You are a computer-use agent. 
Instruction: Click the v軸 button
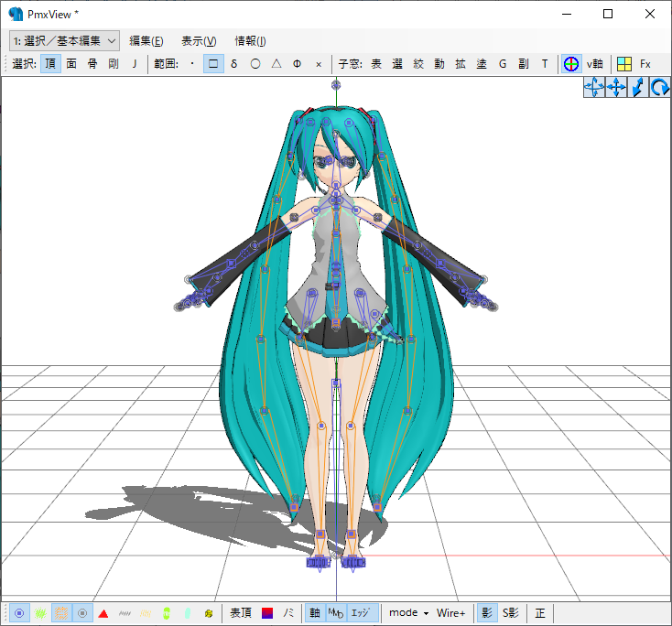595,64
